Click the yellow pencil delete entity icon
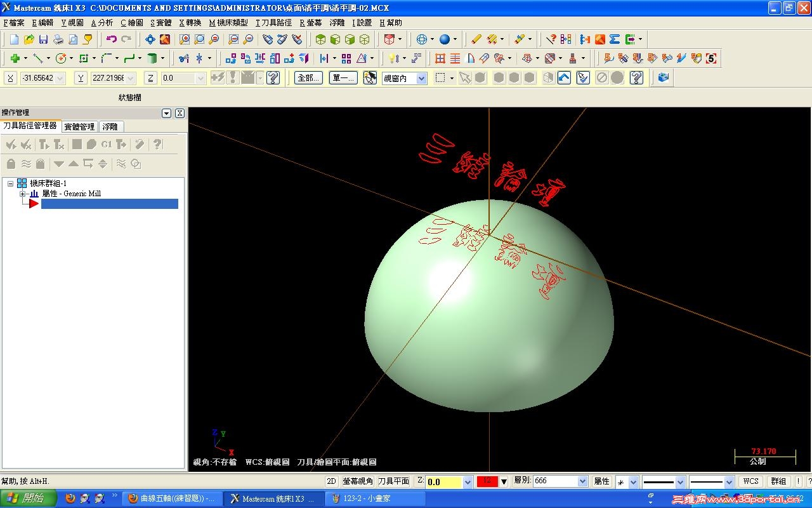Viewport: 812px width, 508px height. [x=477, y=39]
